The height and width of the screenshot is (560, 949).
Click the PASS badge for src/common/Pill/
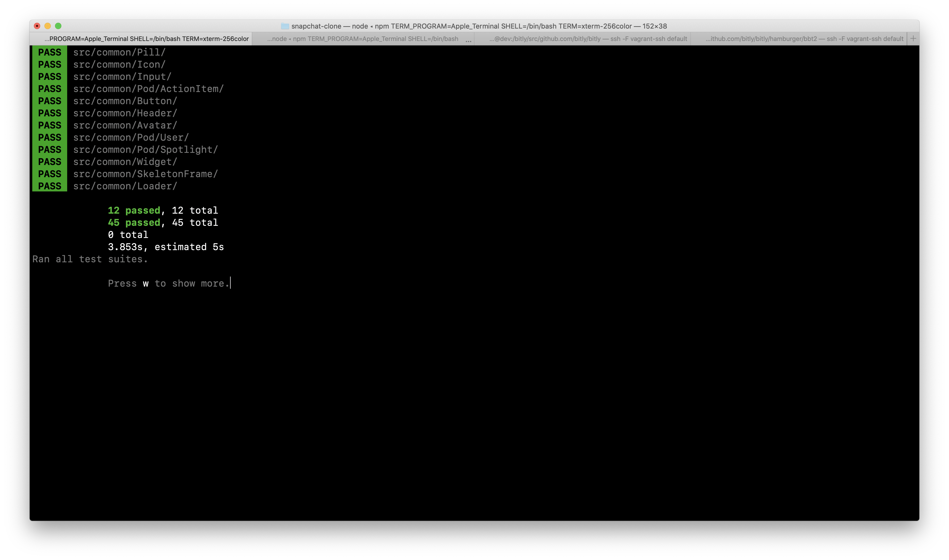tap(49, 52)
